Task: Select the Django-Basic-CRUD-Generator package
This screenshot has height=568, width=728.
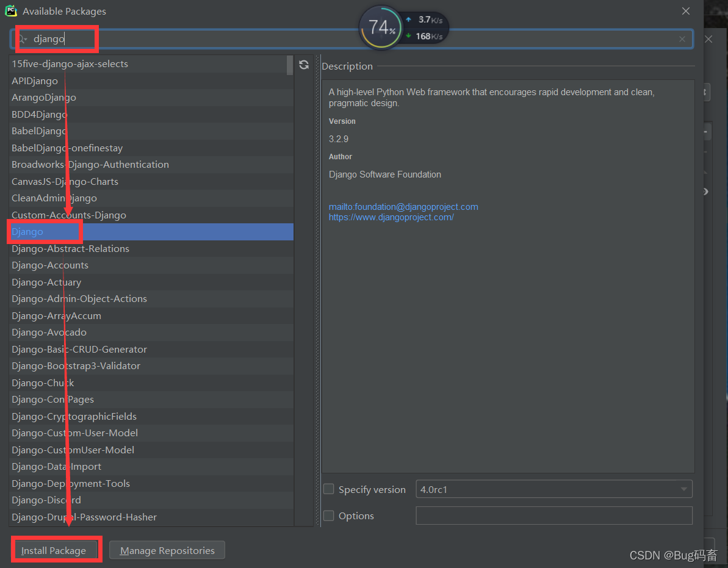Action: 151,350
